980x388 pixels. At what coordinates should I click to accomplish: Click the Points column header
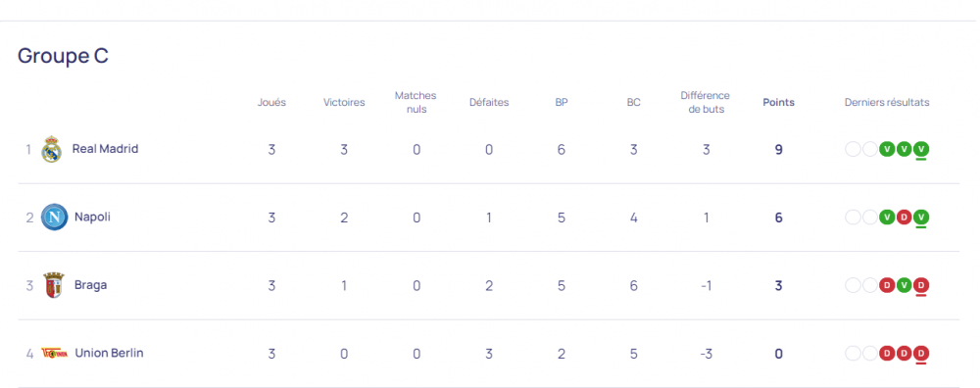click(x=779, y=103)
